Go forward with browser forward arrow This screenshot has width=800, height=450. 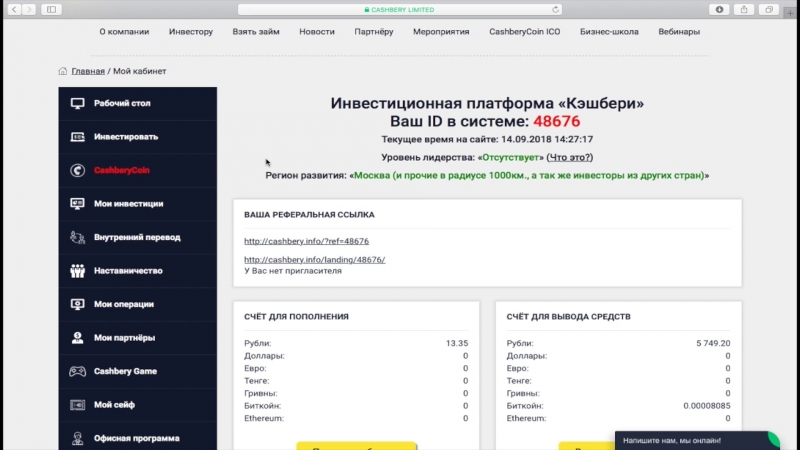(29, 9)
